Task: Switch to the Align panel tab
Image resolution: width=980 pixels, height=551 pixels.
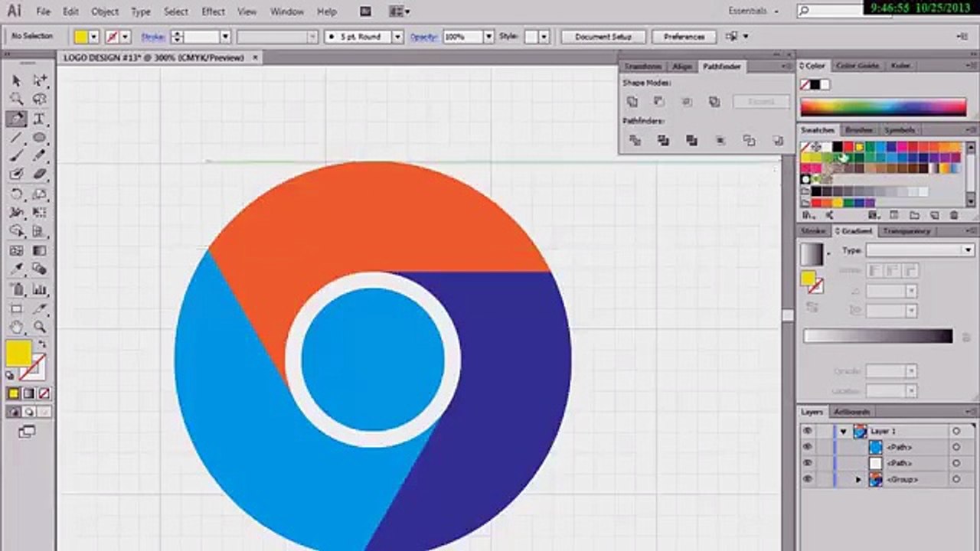Action: point(681,67)
